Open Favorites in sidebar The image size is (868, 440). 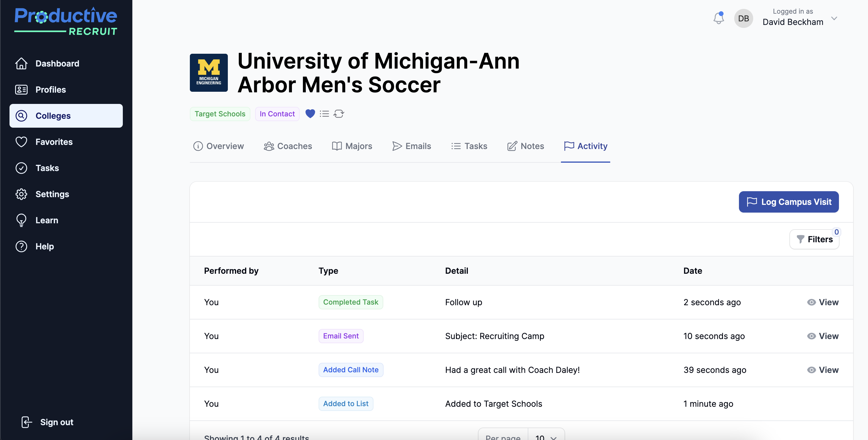[66, 142]
